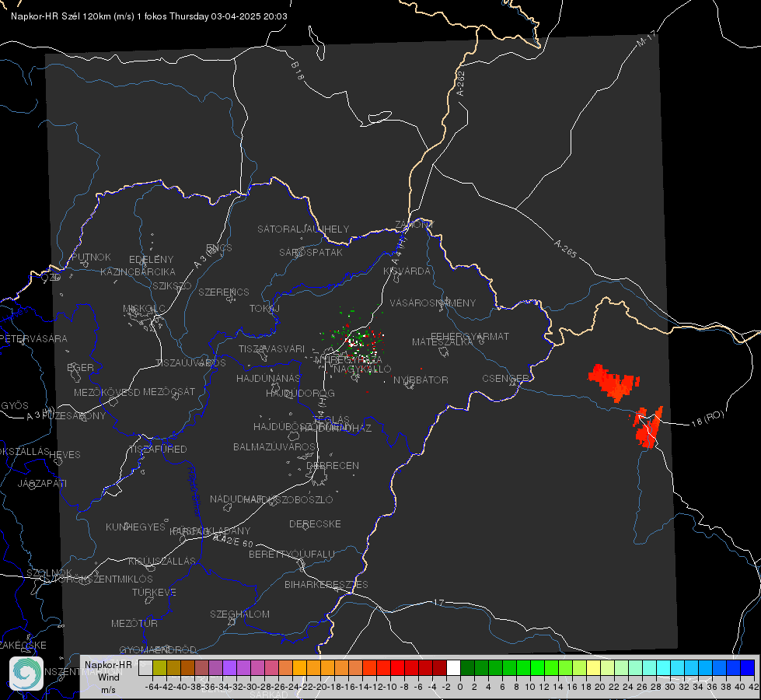Click the BALMAZÚJVÁROS label
The image size is (761, 700).
click(274, 446)
